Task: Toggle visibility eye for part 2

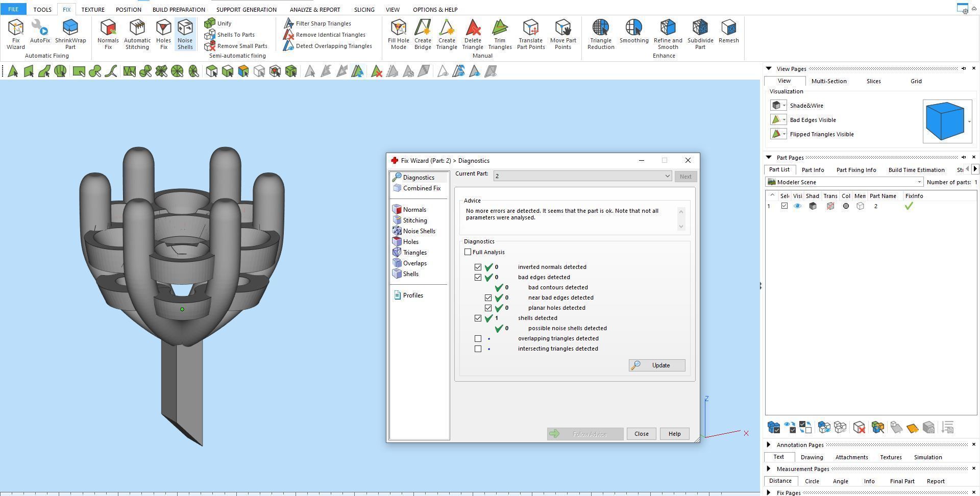Action: pyautogui.click(x=797, y=206)
